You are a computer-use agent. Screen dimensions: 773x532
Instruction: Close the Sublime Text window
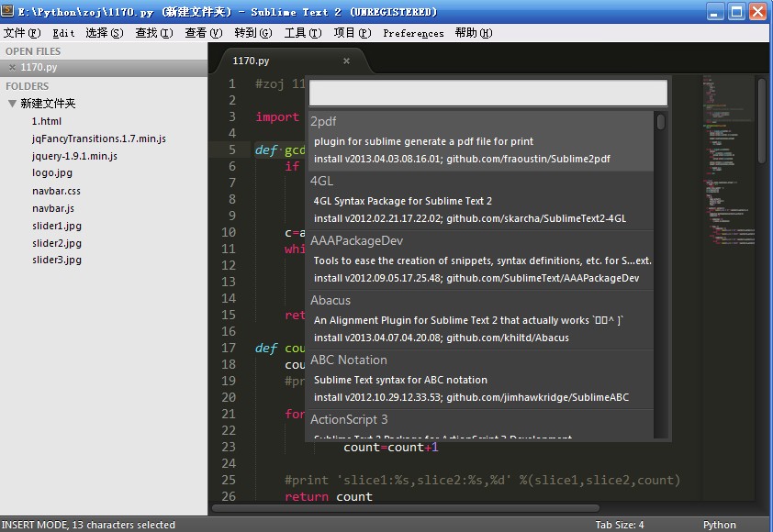758,11
